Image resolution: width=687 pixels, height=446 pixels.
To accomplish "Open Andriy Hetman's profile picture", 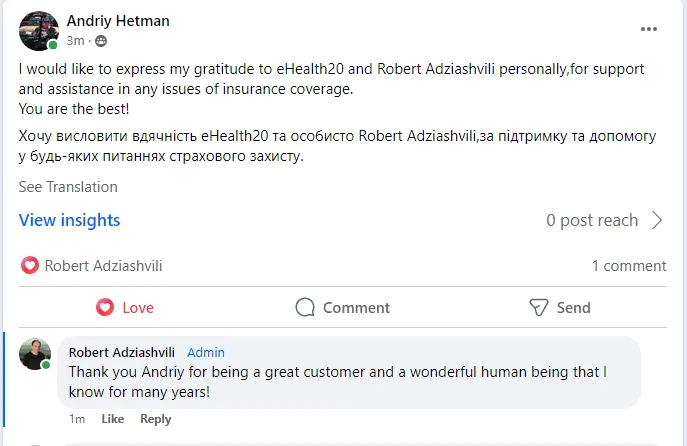I will pos(38,31).
